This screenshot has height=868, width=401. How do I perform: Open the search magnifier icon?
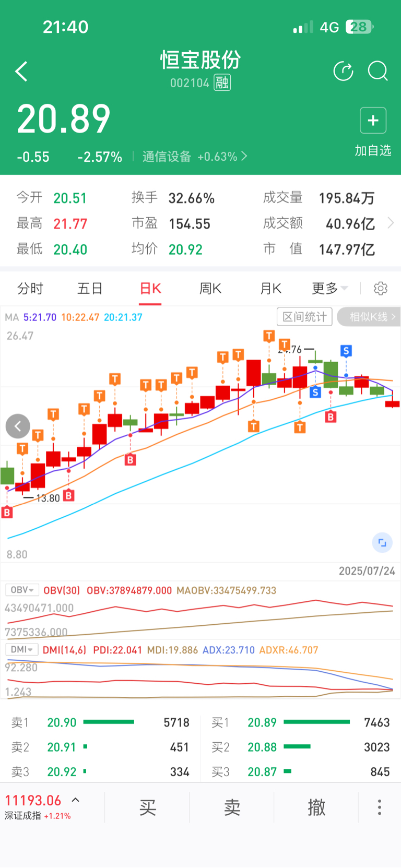click(x=378, y=71)
